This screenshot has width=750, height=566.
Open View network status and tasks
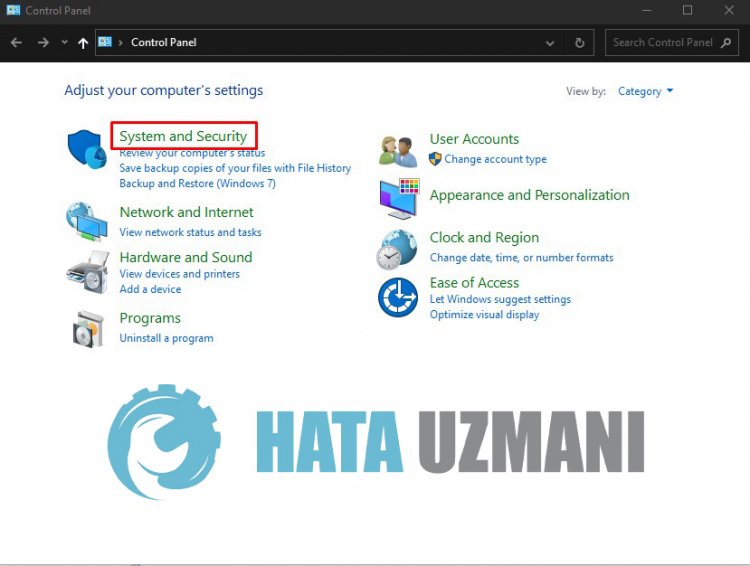(x=190, y=232)
